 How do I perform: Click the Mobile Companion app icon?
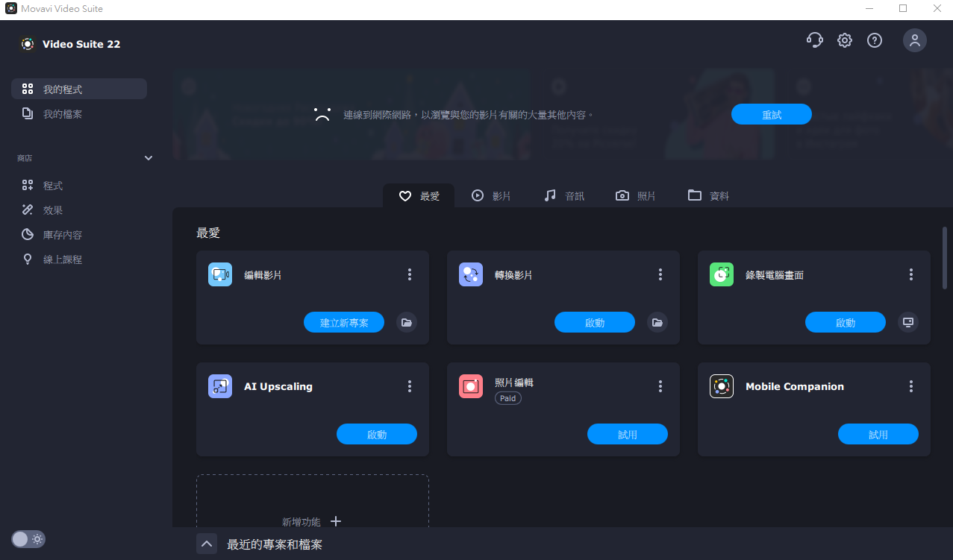(x=722, y=386)
